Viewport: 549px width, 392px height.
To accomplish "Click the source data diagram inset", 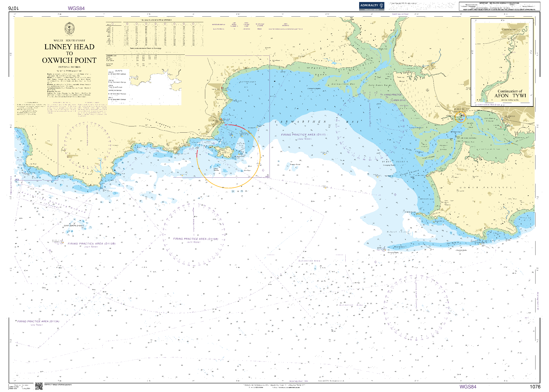I will pyautogui.click(x=144, y=87).
